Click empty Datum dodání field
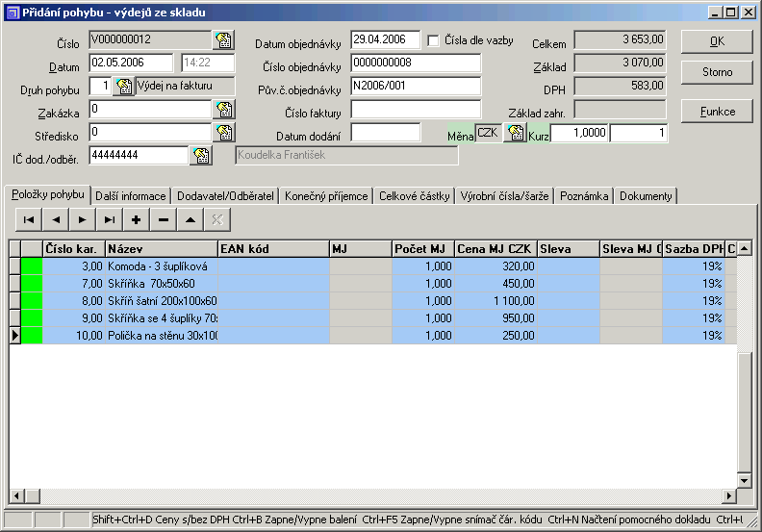 pos(385,133)
